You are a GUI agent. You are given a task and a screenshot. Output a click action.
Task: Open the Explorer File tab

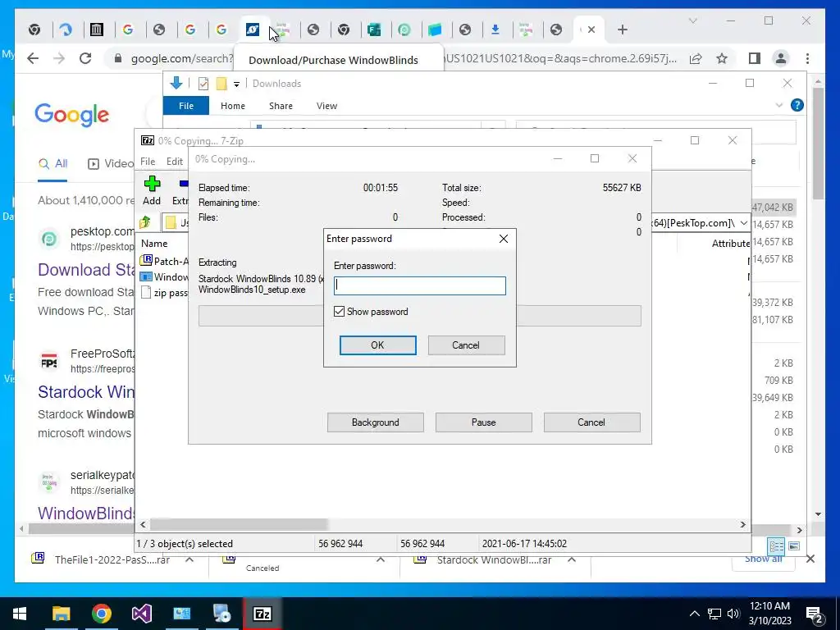tap(186, 106)
